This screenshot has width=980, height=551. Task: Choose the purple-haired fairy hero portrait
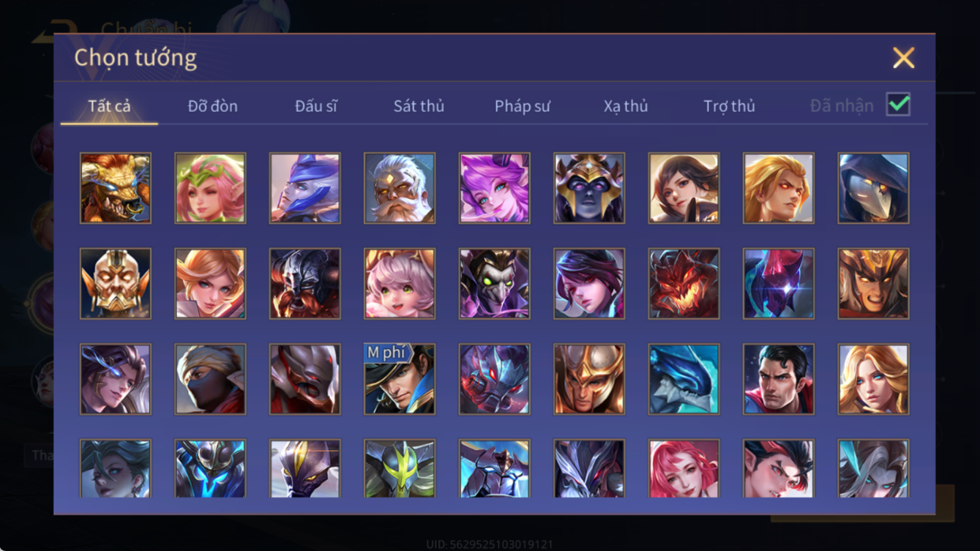(x=495, y=188)
